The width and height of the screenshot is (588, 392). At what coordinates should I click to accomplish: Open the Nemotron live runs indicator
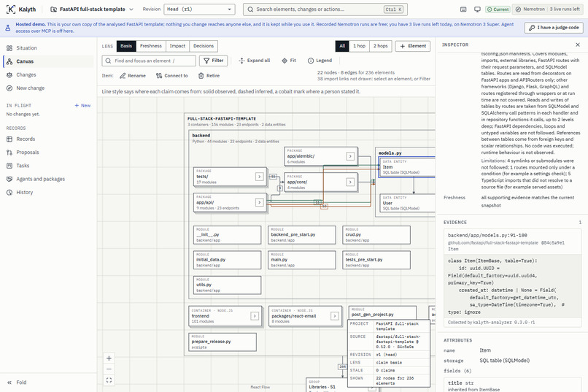pos(549,9)
